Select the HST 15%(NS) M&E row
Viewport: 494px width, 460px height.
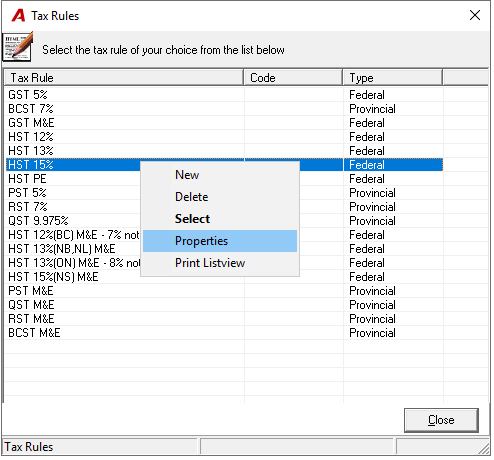(x=224, y=277)
